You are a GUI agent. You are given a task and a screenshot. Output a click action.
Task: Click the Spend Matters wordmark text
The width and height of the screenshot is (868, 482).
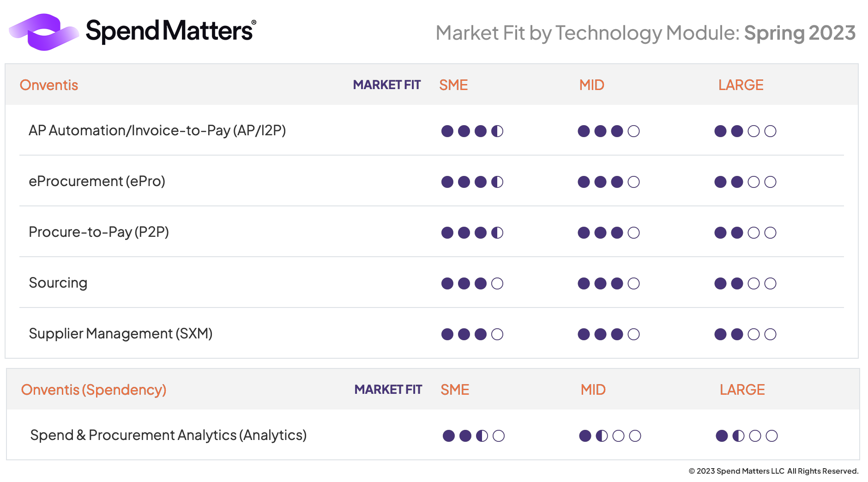(x=170, y=31)
